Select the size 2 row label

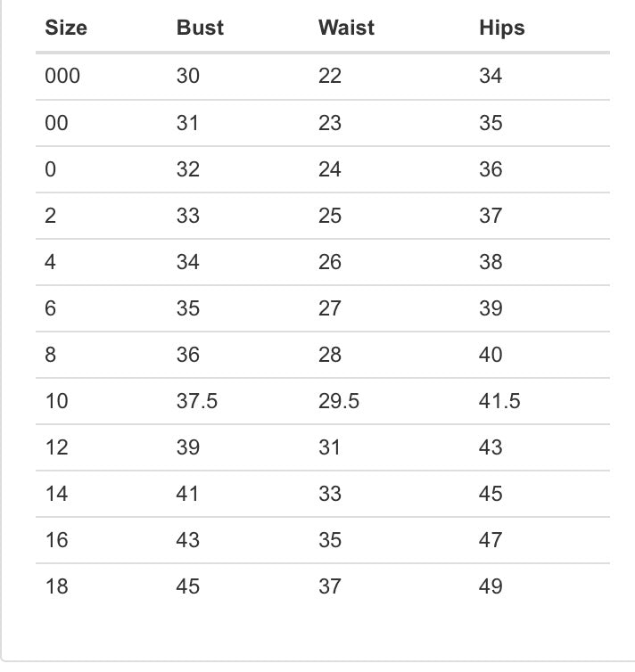coord(50,216)
